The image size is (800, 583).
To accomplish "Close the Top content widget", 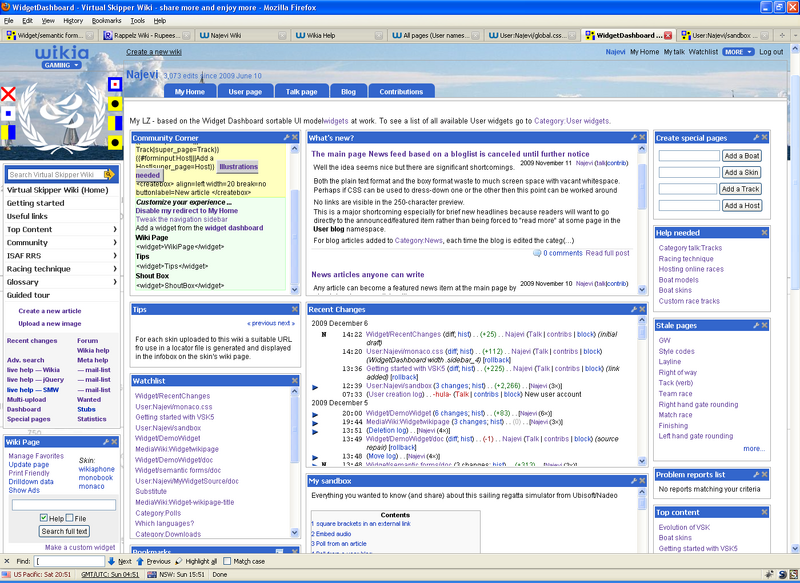I will click(764, 512).
